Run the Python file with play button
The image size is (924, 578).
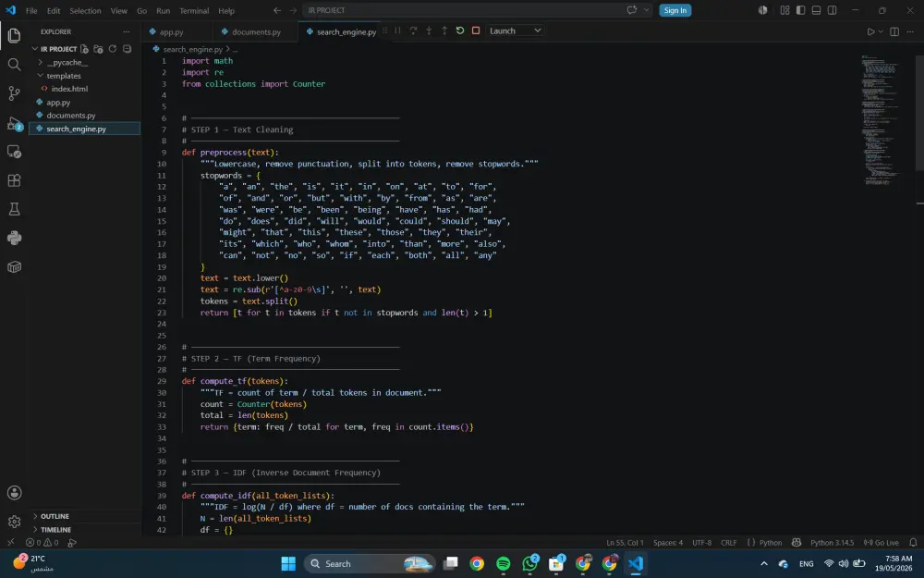coord(870,31)
